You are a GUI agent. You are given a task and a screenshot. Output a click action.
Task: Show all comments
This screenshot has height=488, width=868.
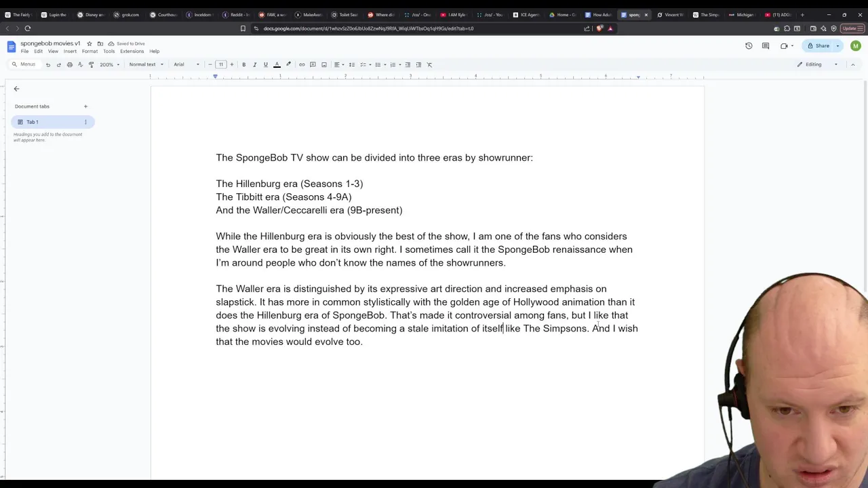(x=766, y=45)
